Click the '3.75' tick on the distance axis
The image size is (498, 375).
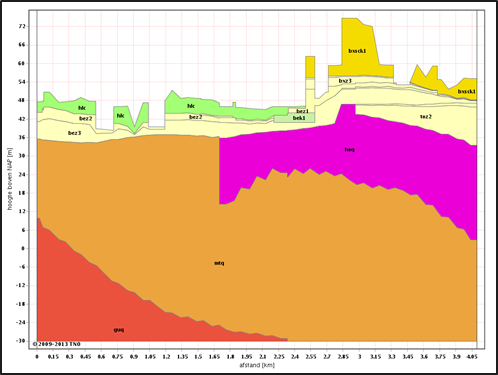pyautogui.click(x=440, y=357)
